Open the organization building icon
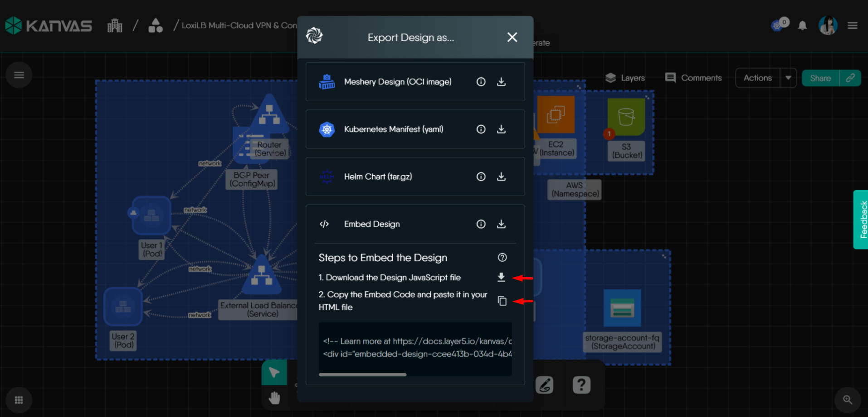This screenshot has height=417, width=868. pyautogui.click(x=115, y=25)
